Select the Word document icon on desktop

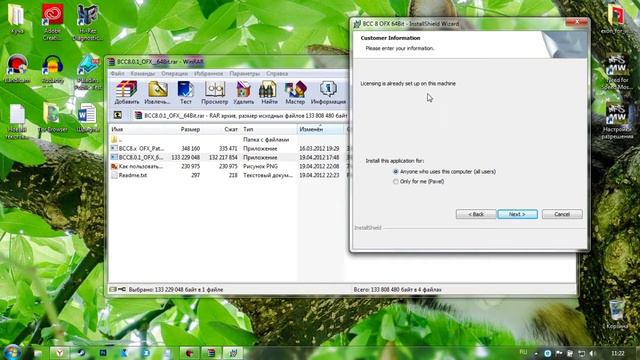coord(87,118)
